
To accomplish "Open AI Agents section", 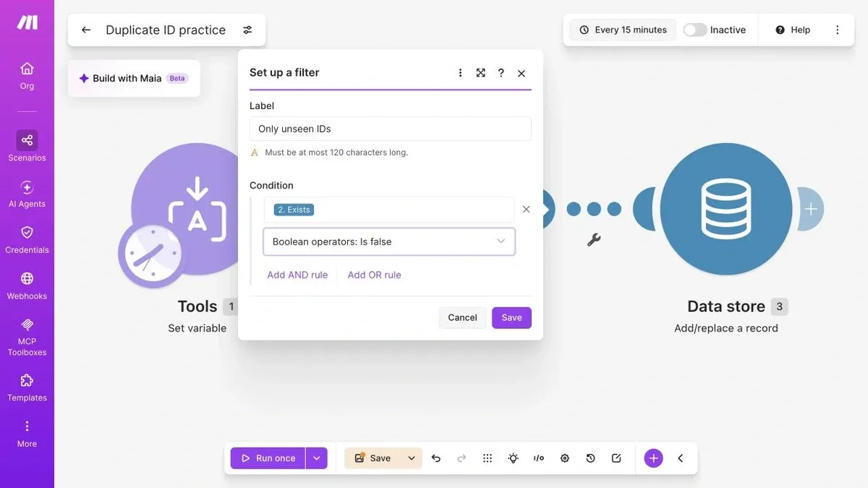I will (x=27, y=194).
